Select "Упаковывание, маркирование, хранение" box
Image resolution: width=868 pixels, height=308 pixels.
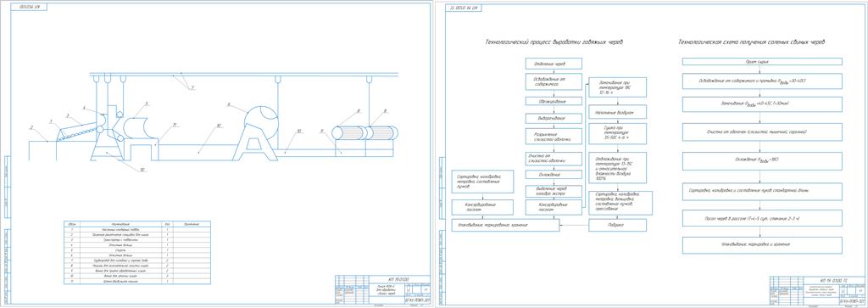coord(505,226)
